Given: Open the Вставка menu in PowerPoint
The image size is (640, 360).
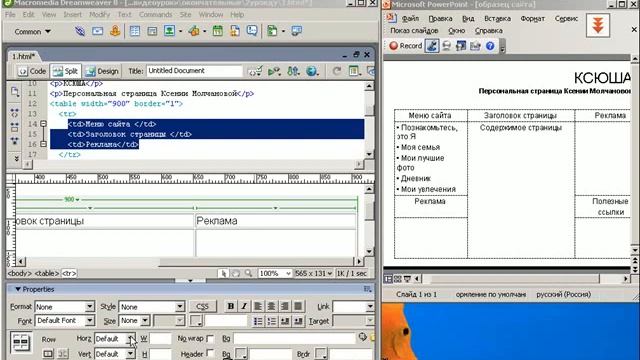Looking at the screenshot, I should tap(497, 18).
